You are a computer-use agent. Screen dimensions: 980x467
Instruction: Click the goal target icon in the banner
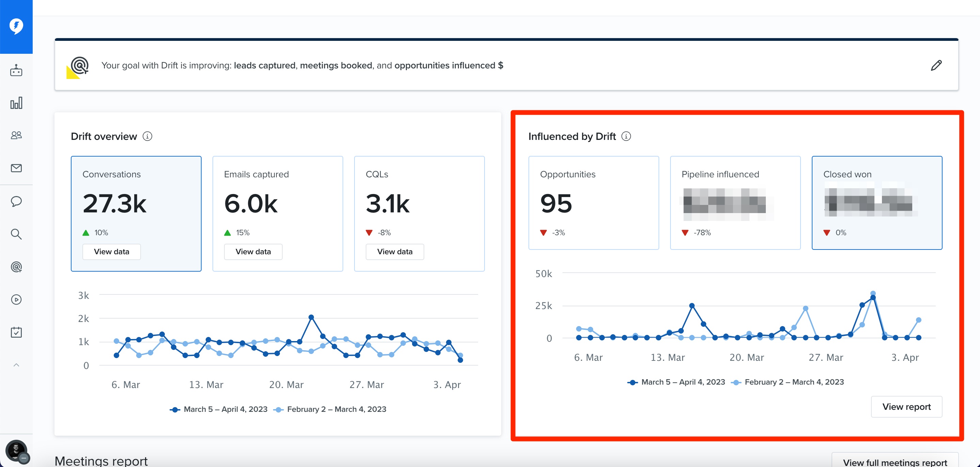[78, 67]
